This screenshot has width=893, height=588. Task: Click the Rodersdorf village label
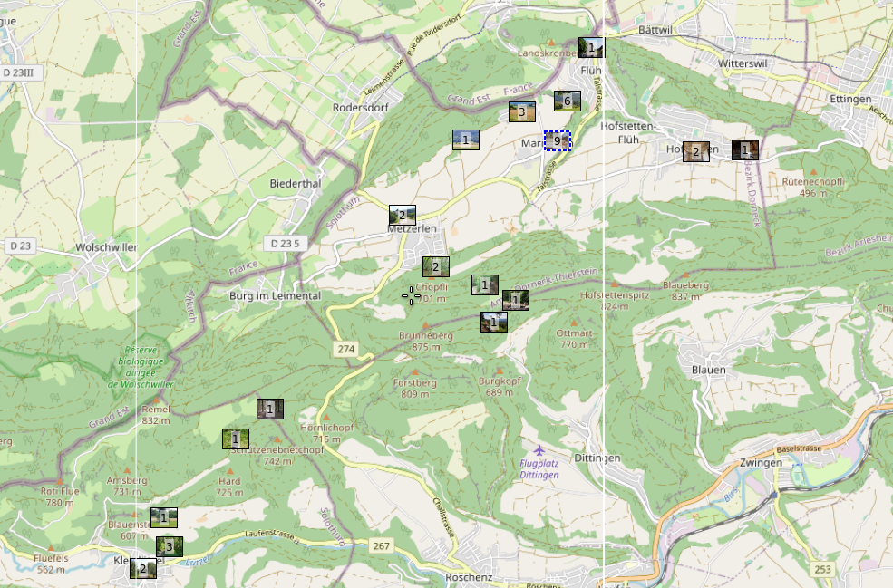pos(361,106)
